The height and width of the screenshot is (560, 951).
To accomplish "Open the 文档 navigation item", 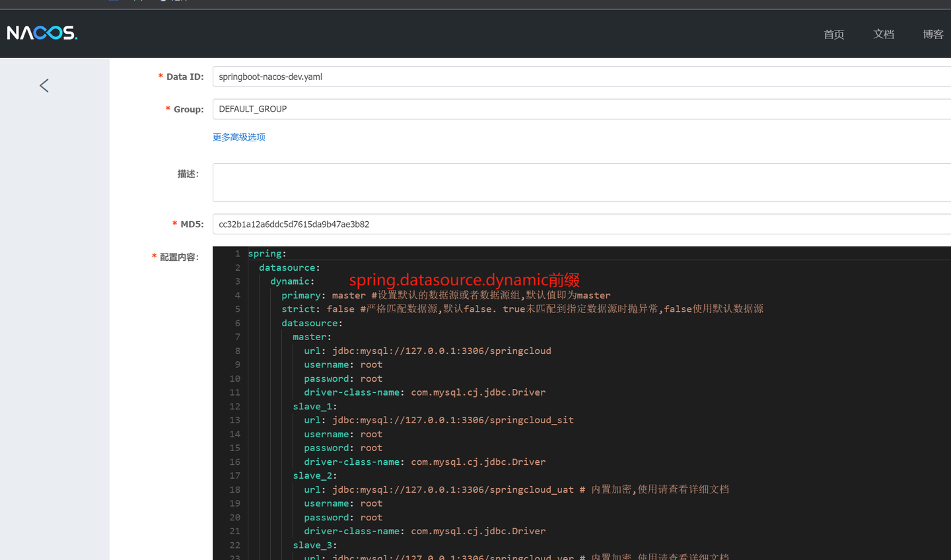I will 883,34.
